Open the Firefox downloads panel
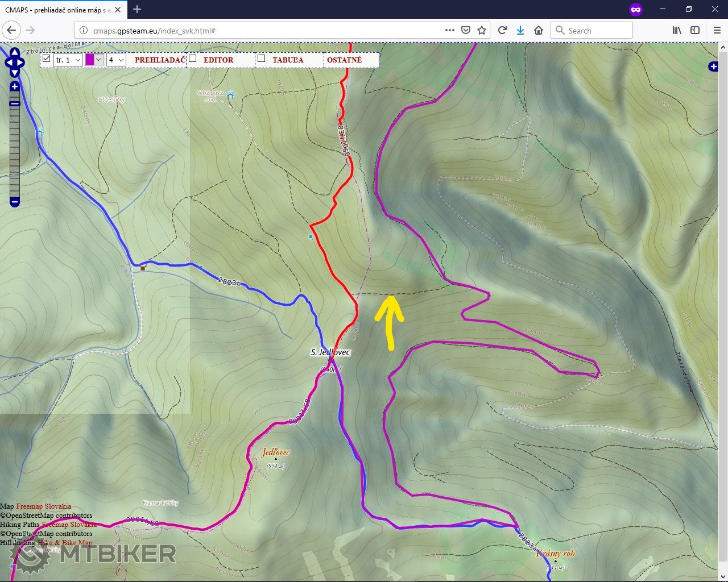Viewport: 728px width, 582px height. click(x=520, y=31)
